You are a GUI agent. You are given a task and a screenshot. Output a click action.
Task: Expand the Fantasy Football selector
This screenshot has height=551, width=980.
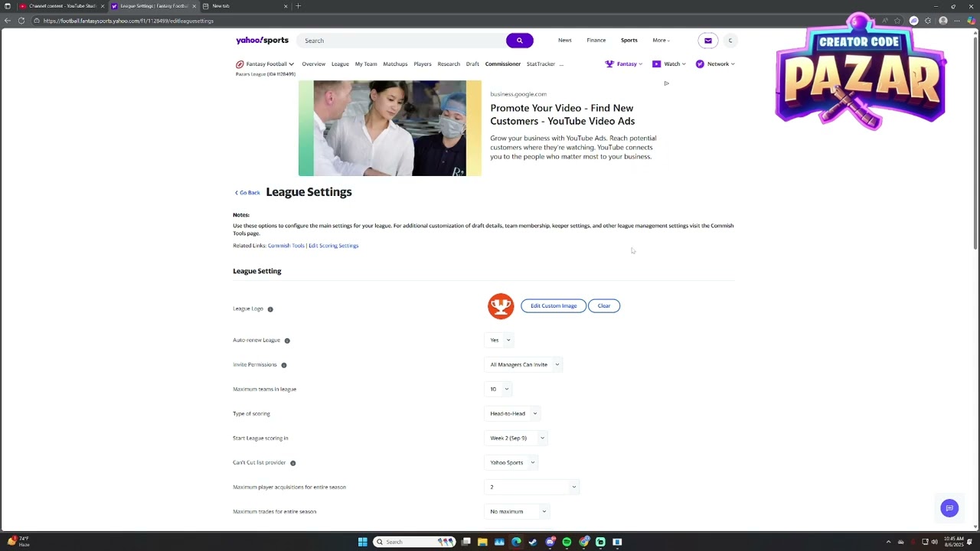coord(265,64)
